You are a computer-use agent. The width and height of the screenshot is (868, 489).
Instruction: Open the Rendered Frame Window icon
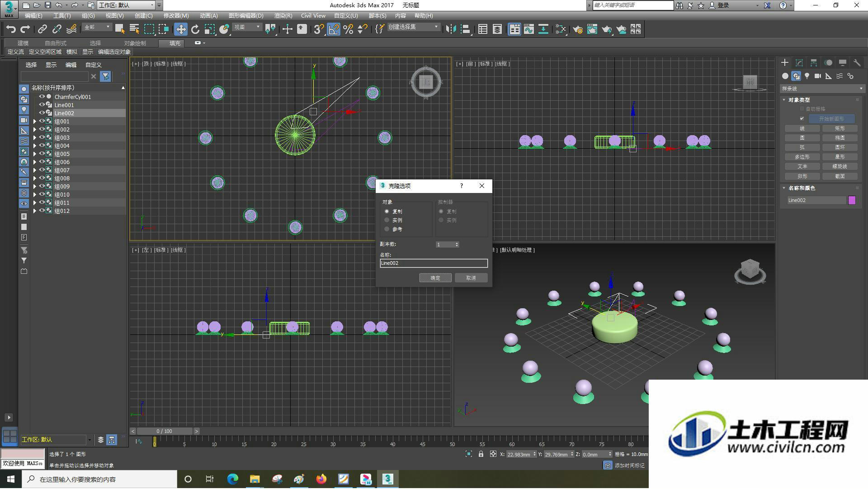point(592,29)
